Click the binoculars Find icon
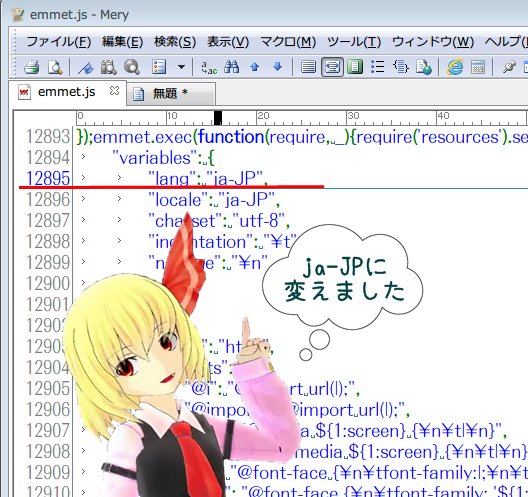Viewport: 528px width, 497px height. pos(232,67)
